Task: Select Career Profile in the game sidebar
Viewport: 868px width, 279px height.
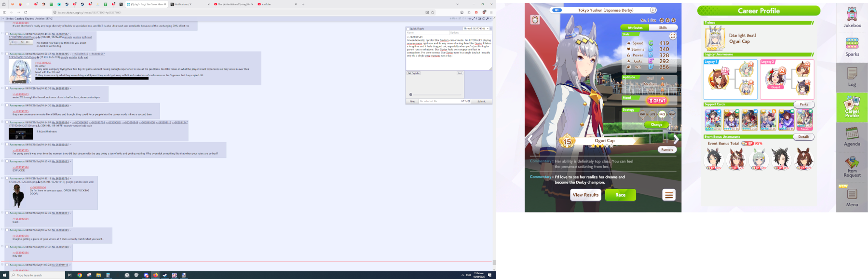Action: point(852,107)
